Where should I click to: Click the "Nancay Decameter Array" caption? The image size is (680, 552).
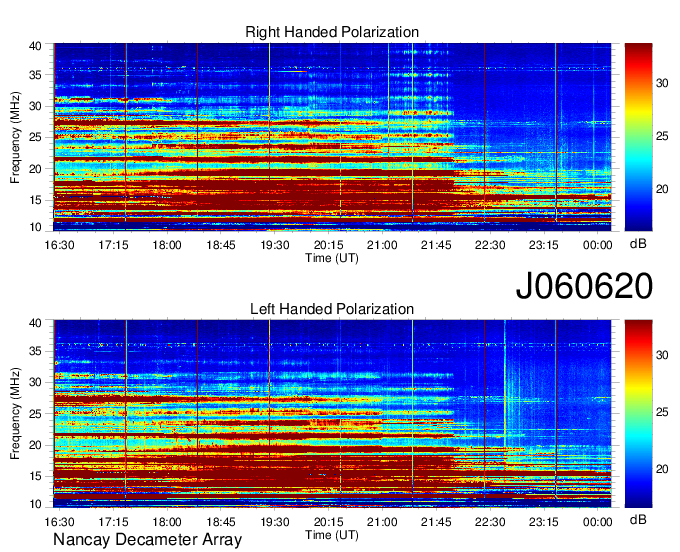click(x=147, y=539)
